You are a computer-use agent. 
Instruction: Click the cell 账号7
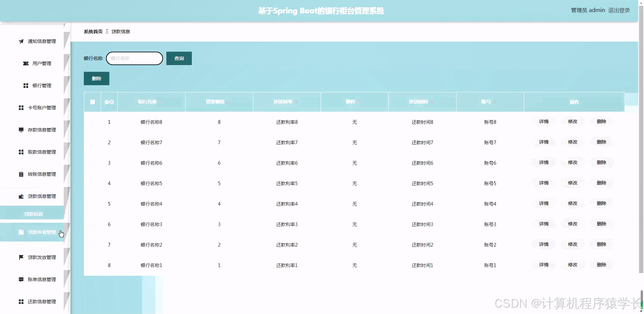490,143
